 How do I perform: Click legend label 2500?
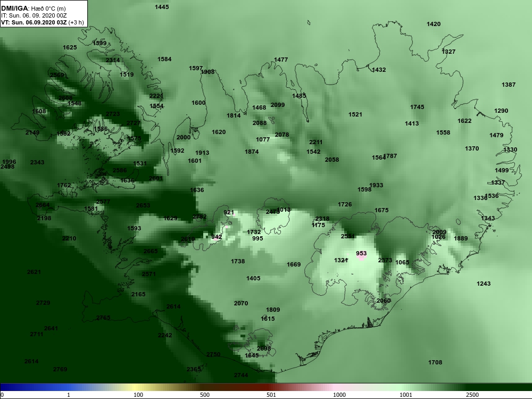472,395
